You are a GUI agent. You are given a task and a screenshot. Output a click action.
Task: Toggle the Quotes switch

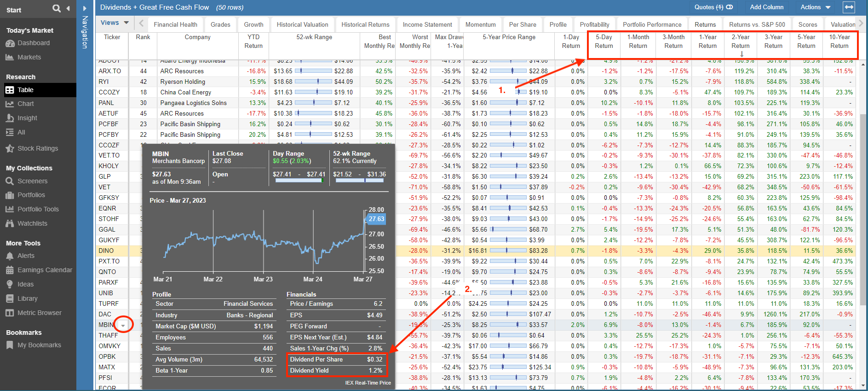pyautogui.click(x=730, y=7)
